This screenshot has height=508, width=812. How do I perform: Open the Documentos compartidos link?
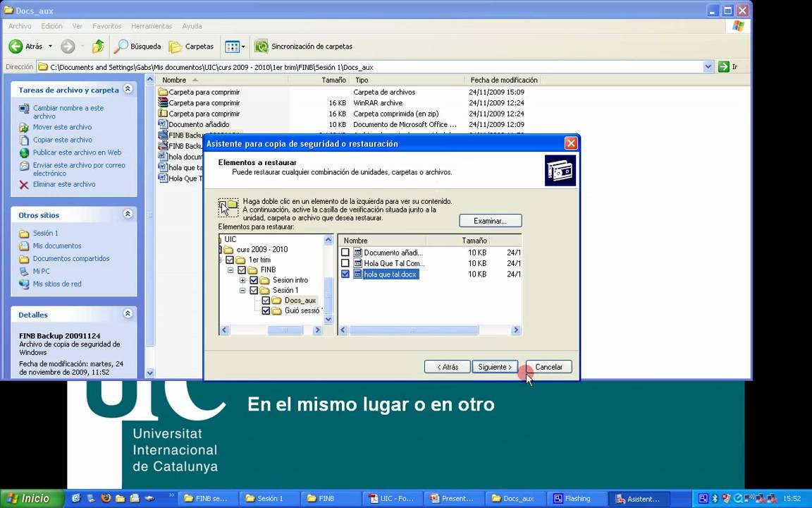[x=71, y=259]
